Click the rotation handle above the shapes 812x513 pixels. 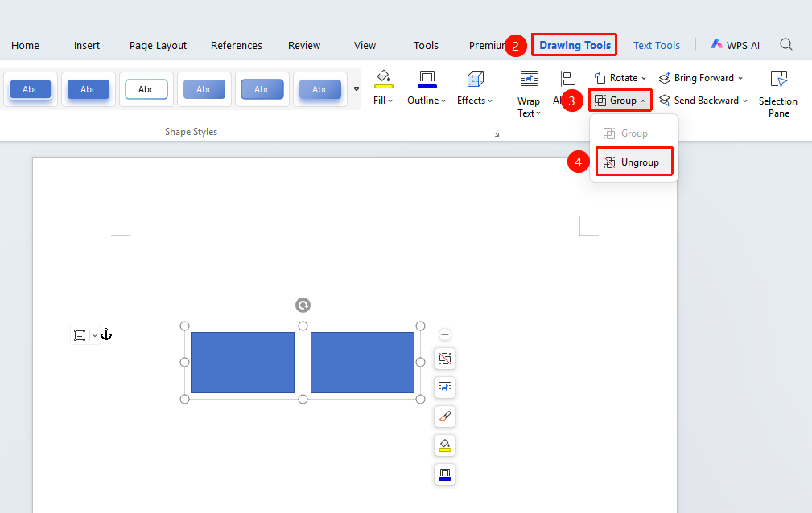(303, 305)
